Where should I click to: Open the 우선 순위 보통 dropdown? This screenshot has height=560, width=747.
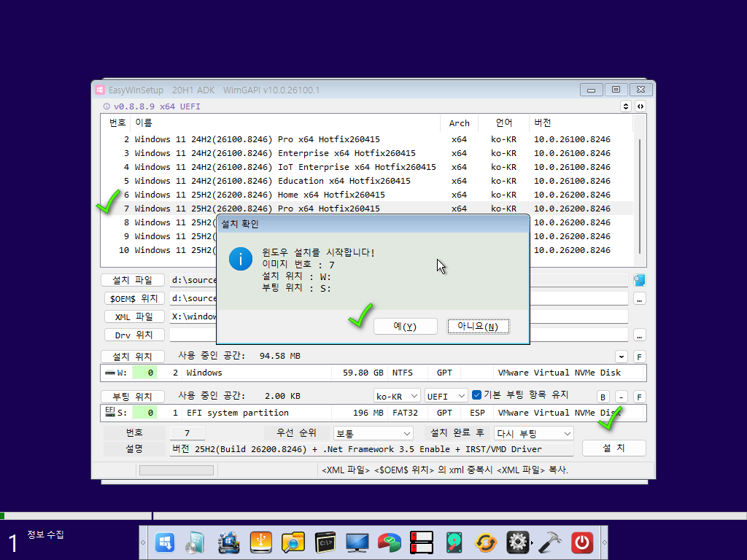pyautogui.click(x=373, y=433)
